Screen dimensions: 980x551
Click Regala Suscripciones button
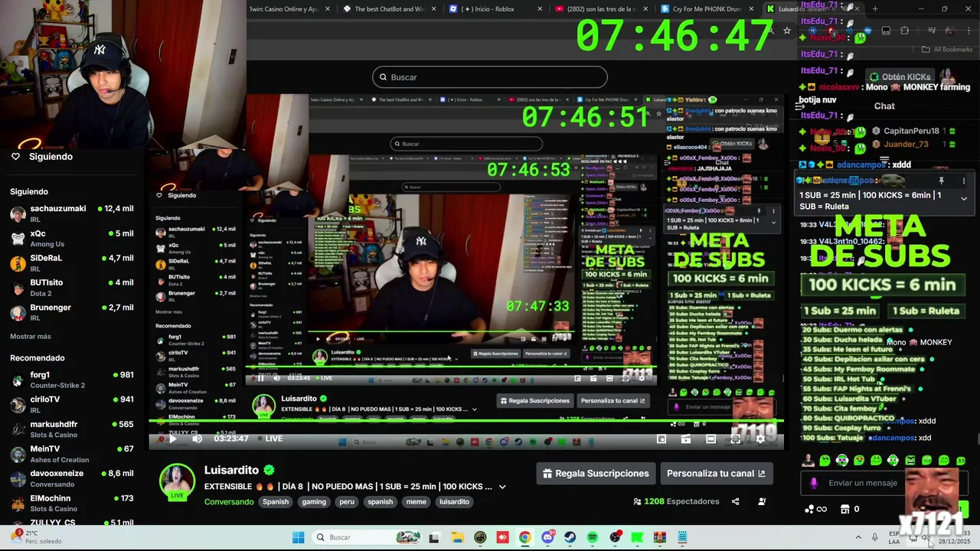coord(595,474)
